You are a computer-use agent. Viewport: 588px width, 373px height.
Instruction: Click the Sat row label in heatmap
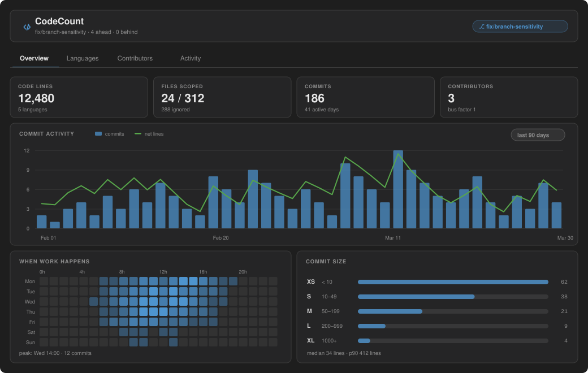click(x=31, y=332)
